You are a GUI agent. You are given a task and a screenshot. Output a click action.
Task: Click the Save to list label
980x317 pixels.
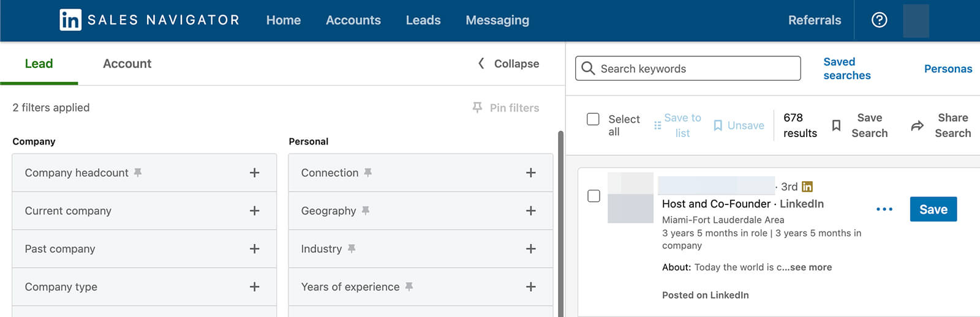[x=682, y=125]
